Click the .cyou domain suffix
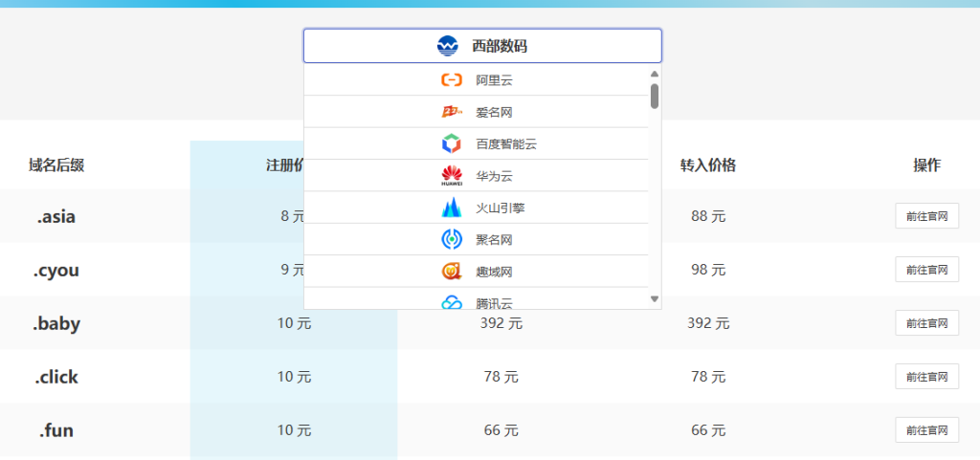 (56, 271)
